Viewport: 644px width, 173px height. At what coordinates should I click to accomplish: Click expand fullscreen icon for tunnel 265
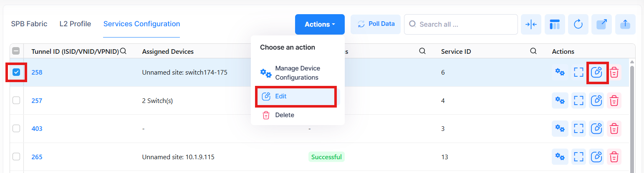point(578,157)
